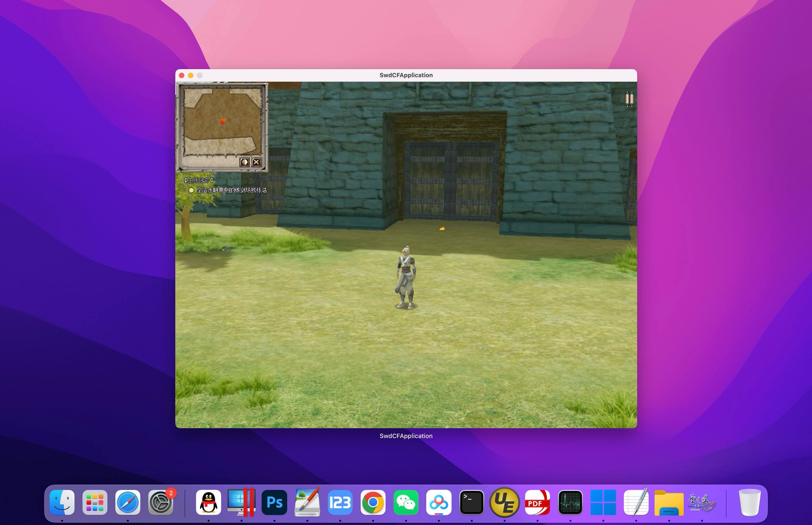Click the SwdCFApplication window title
Viewport: 812px width, 525px height.
coord(406,75)
